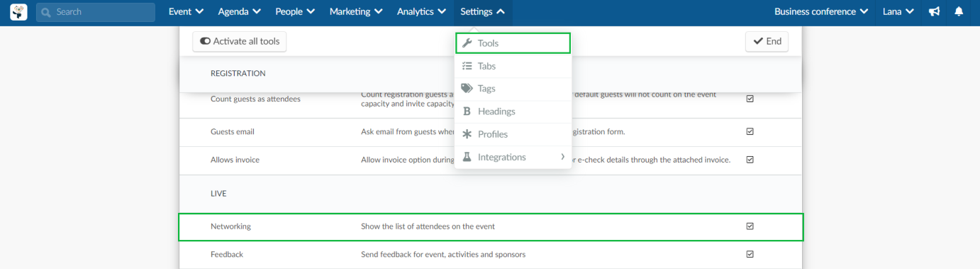
Task: Uncheck the Networking tool checkbox
Action: coord(750,226)
